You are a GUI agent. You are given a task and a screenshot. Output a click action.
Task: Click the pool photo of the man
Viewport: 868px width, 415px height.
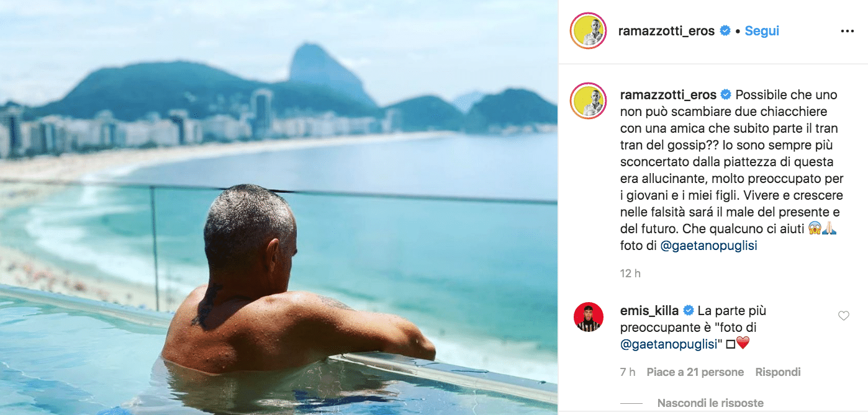pyautogui.click(x=279, y=207)
